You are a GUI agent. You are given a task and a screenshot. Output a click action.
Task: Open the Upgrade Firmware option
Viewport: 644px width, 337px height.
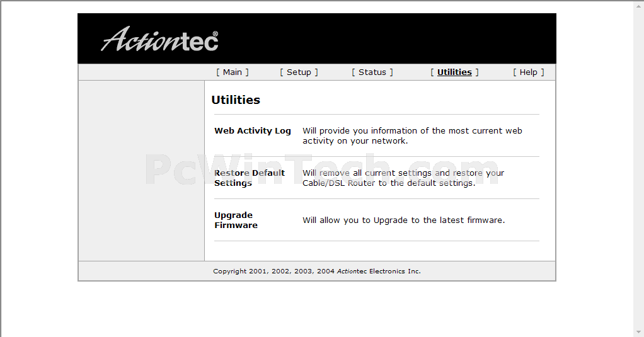coord(236,220)
